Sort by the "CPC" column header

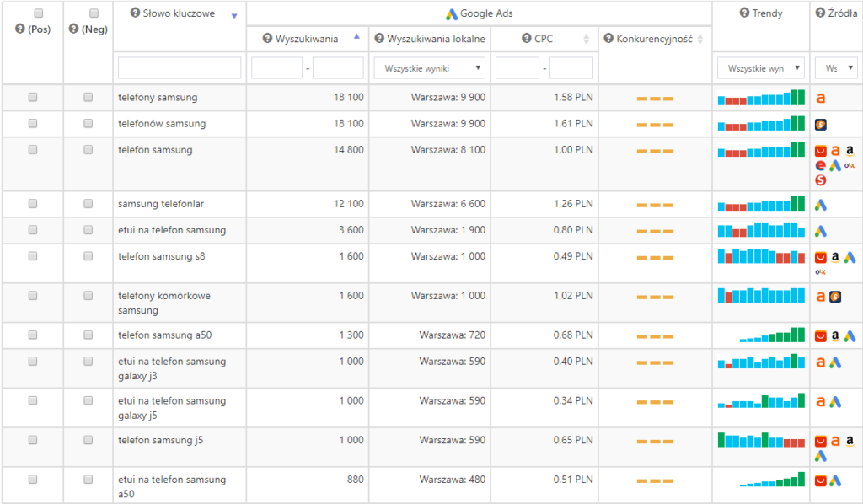tap(544, 39)
